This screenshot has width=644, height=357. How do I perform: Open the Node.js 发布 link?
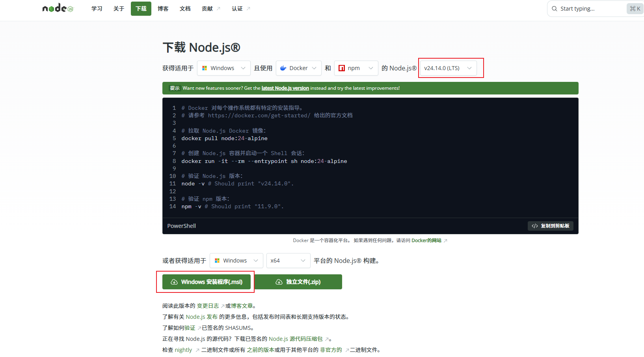[x=202, y=317]
